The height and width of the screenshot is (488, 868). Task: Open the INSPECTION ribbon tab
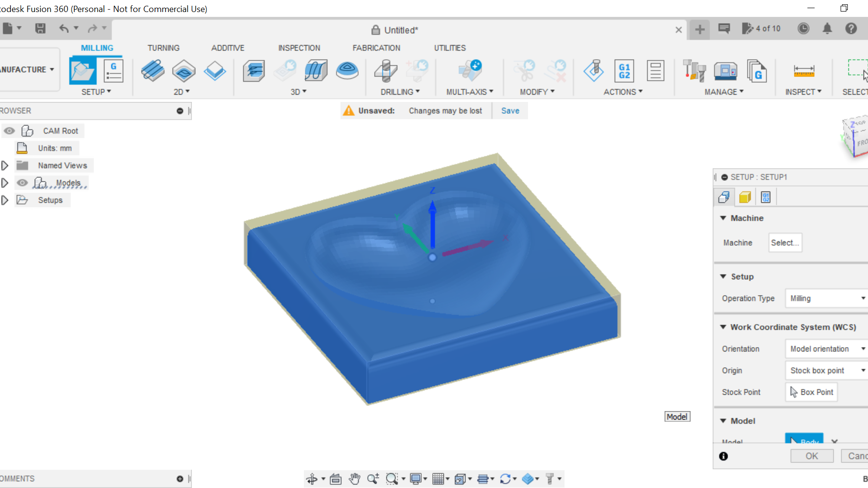[299, 48]
